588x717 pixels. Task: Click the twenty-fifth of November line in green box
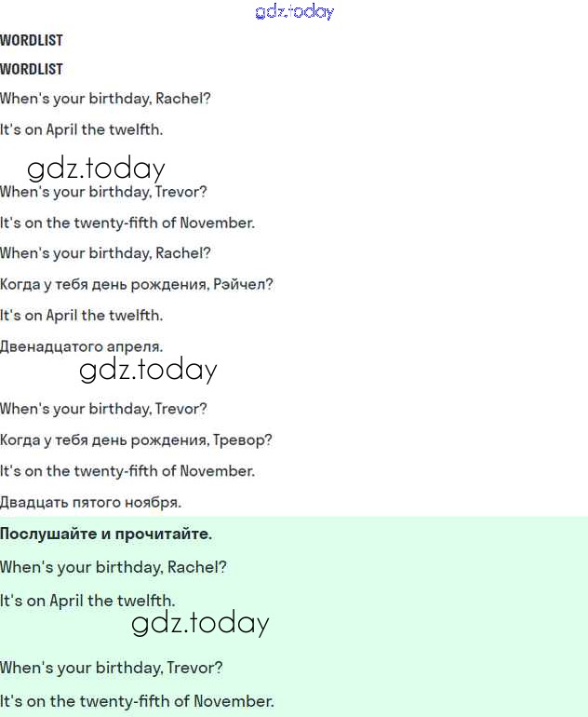pyautogui.click(x=137, y=701)
